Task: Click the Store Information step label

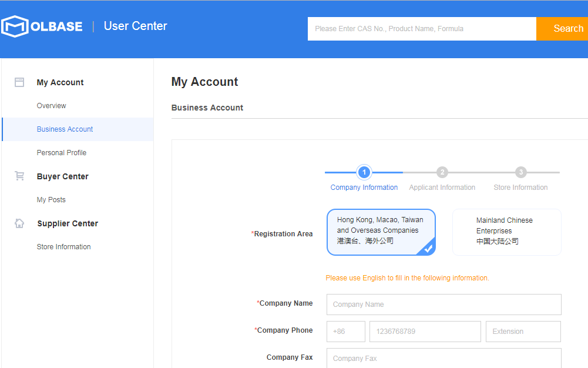Action: coord(520,188)
